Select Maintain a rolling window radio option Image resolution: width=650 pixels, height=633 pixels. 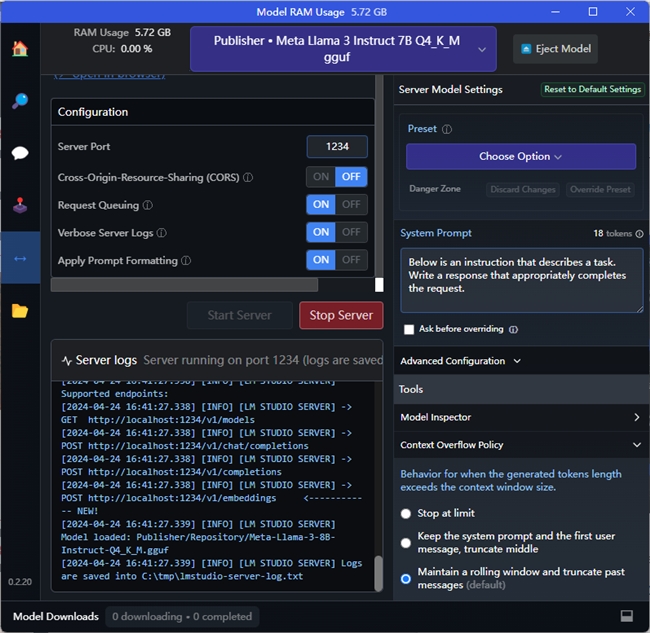click(406, 579)
